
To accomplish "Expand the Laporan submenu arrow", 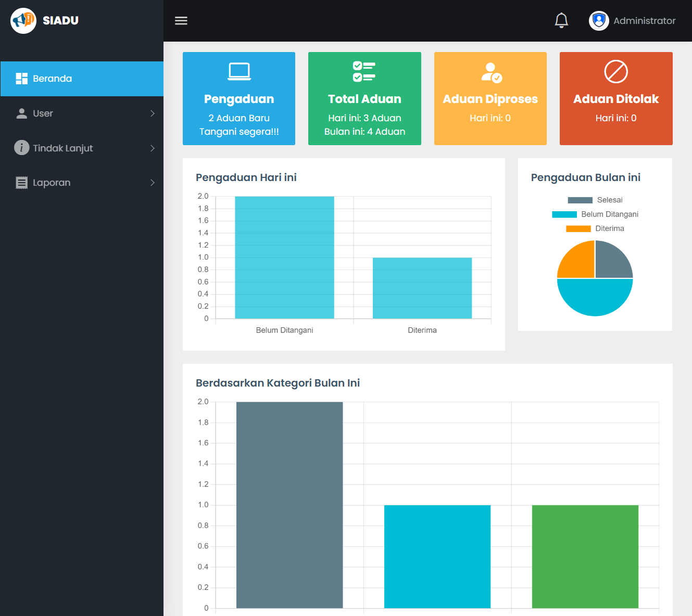I will tap(152, 183).
